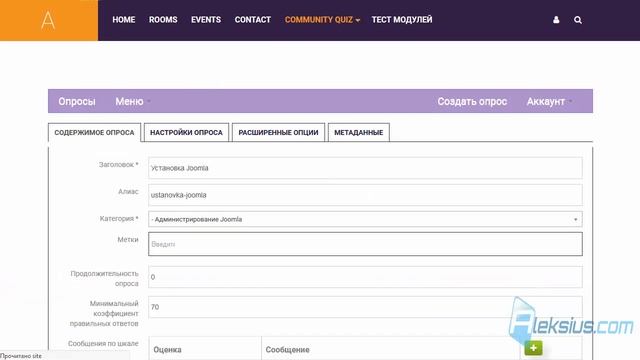Expand the COMMUNITY QUIZ dropdown

322,20
